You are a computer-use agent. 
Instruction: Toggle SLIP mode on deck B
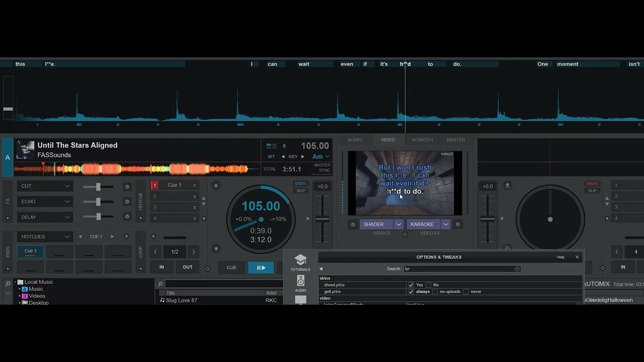coord(592,191)
